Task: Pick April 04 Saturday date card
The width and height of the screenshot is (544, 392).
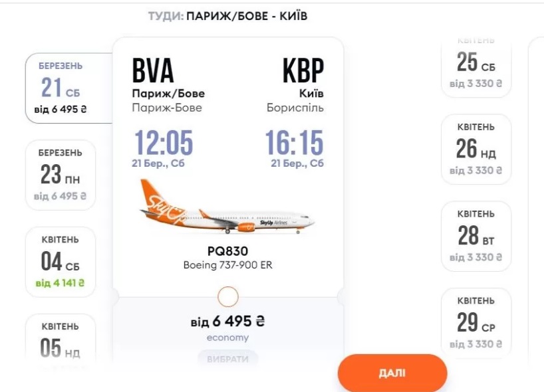Action: point(61,261)
